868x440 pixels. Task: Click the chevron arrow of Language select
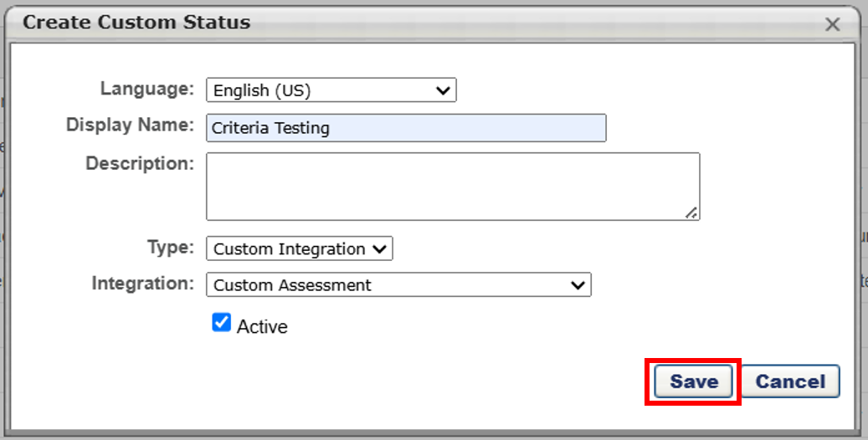442,91
